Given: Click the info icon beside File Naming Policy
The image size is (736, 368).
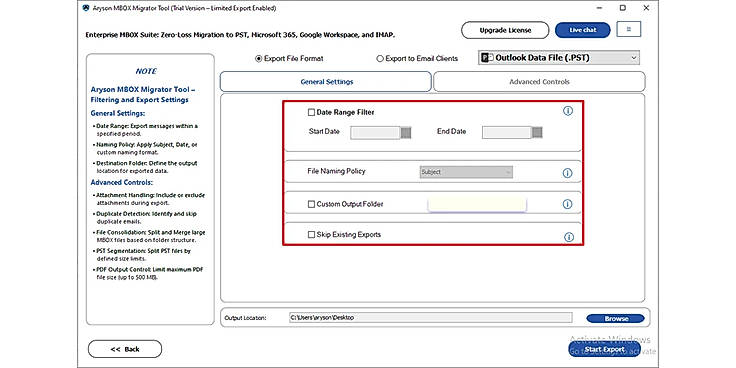Looking at the screenshot, I should click(567, 173).
